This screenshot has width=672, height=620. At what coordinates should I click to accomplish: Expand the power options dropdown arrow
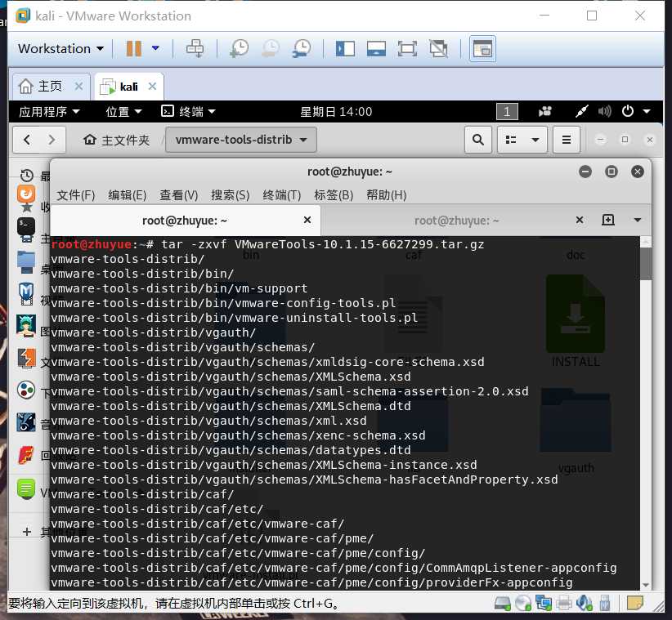pyautogui.click(x=155, y=48)
